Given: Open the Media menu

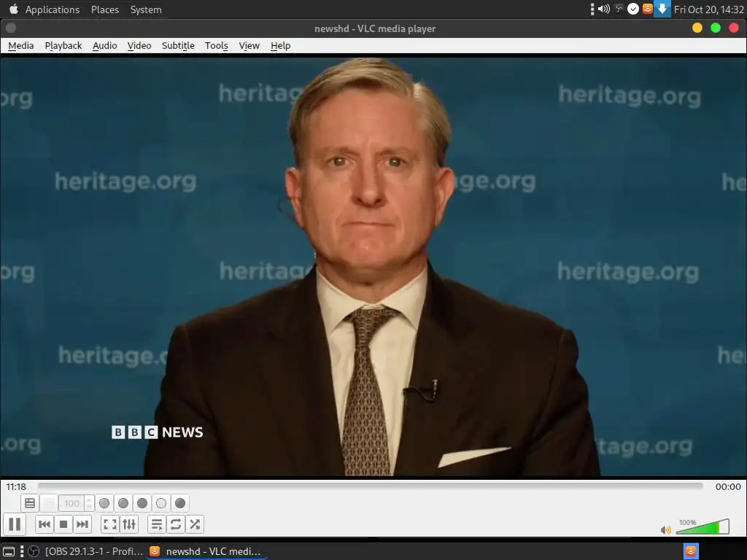Looking at the screenshot, I should tap(21, 46).
